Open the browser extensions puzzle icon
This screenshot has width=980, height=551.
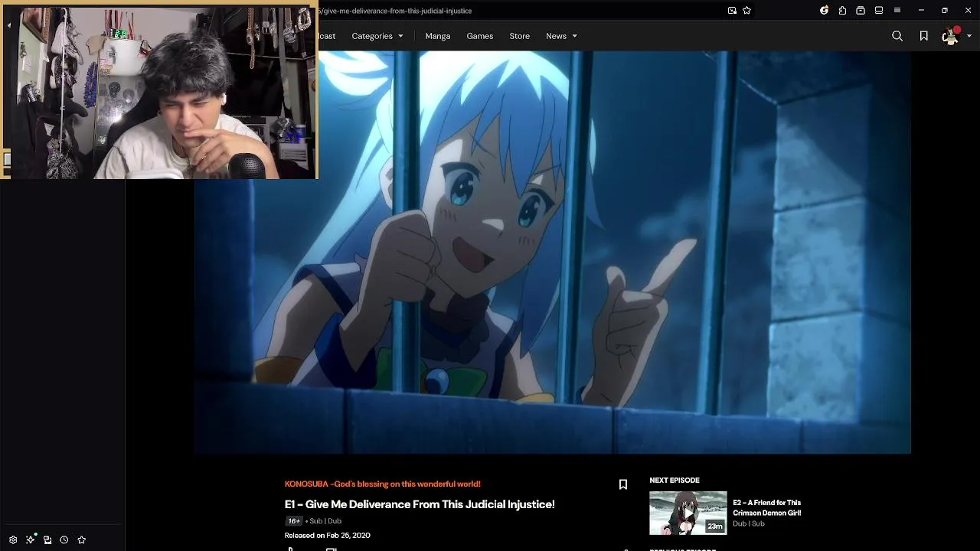[x=842, y=11]
